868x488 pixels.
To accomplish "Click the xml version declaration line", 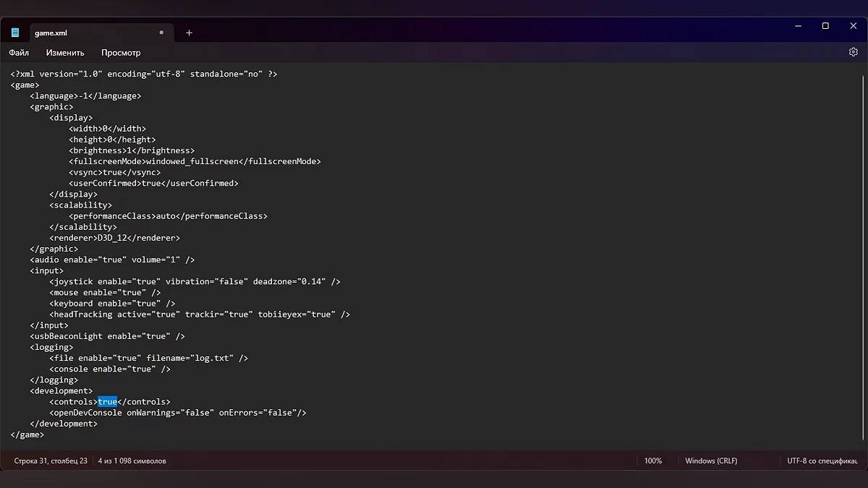I will coord(144,74).
